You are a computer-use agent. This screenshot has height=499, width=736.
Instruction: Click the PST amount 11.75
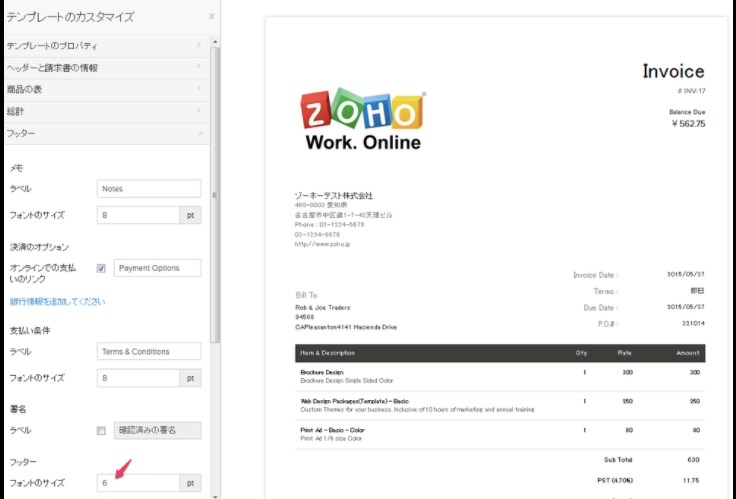[691, 481]
